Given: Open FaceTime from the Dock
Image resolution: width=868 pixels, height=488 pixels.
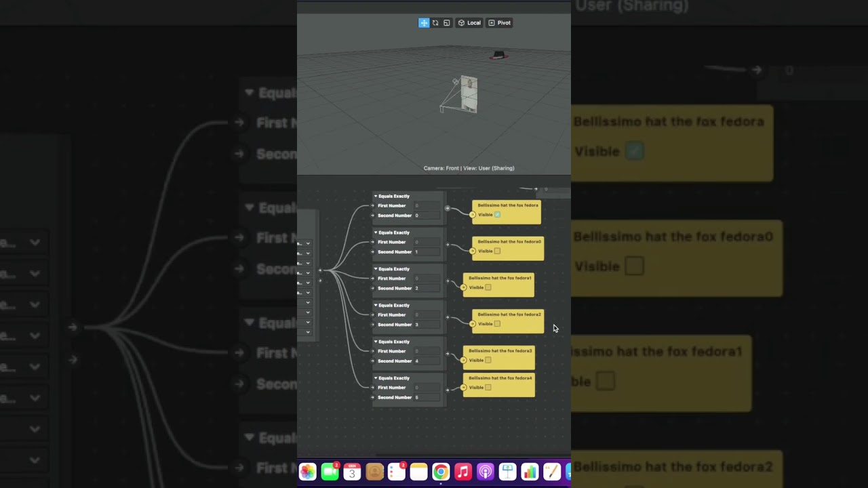Looking at the screenshot, I should pyautogui.click(x=330, y=472).
